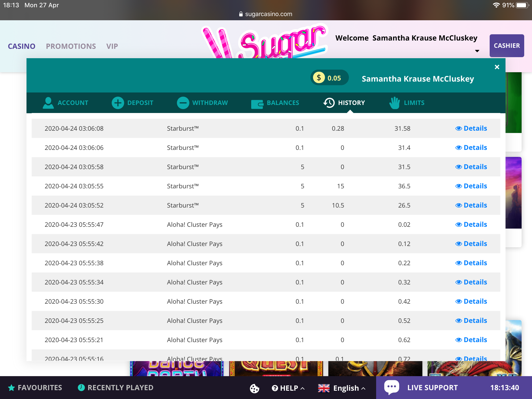Switch to the Deposit tab
This screenshot has width=532, height=399.
click(x=132, y=103)
